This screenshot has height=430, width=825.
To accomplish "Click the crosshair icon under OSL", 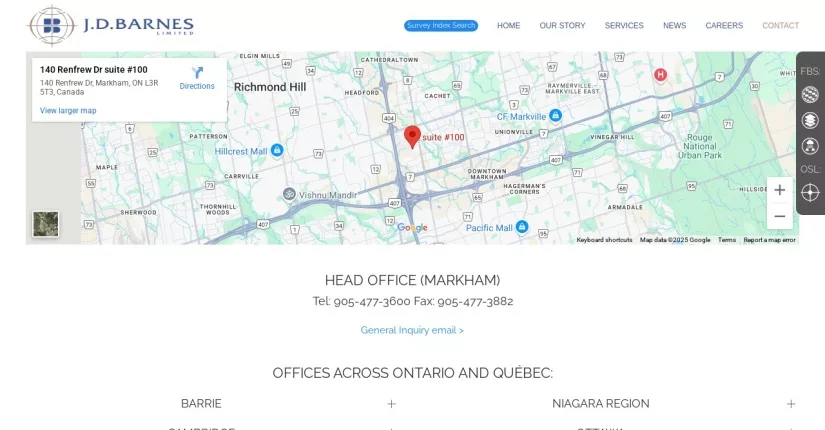I will [x=810, y=193].
